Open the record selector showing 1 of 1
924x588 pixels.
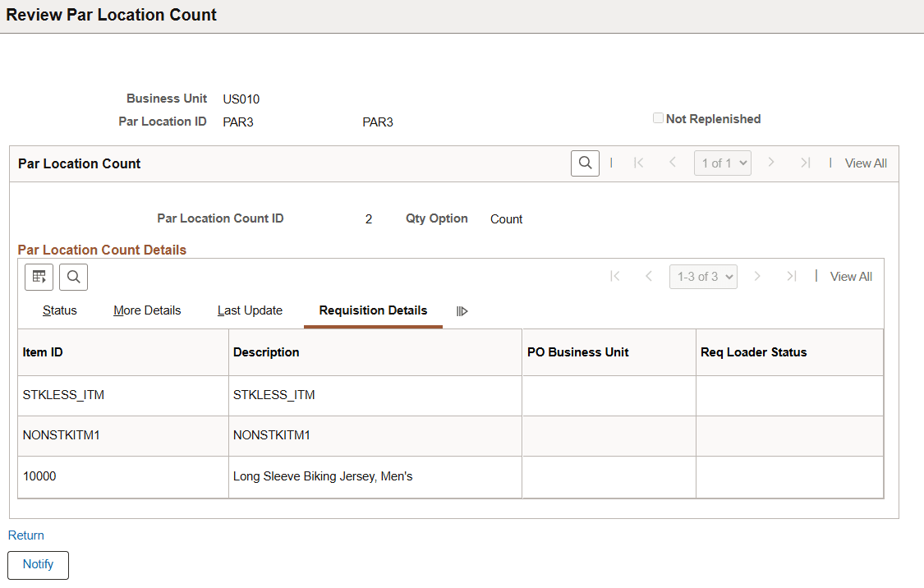(x=722, y=163)
